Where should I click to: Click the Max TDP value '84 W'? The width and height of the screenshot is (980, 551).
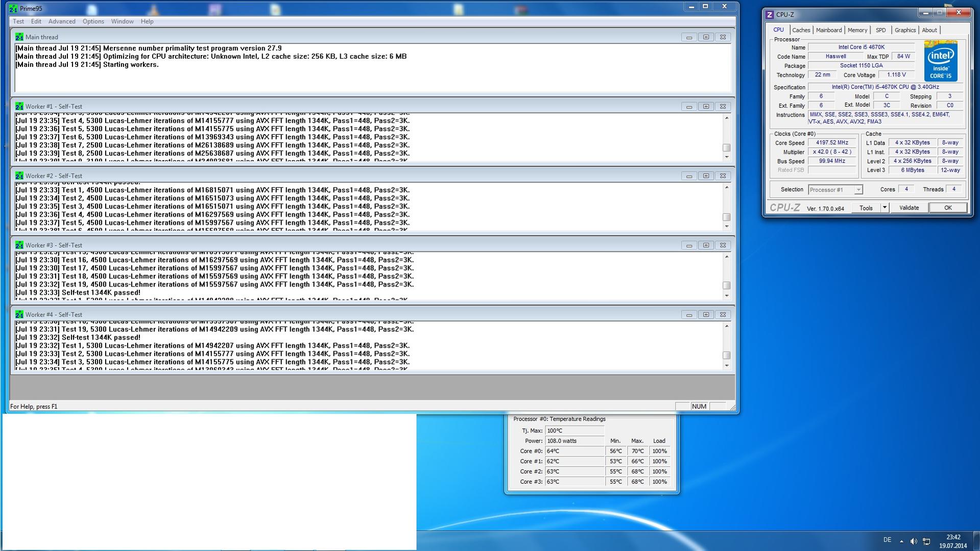point(903,57)
